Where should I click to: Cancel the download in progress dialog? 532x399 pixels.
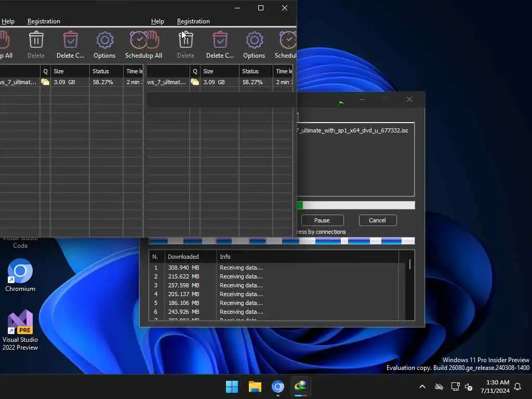pos(377,220)
